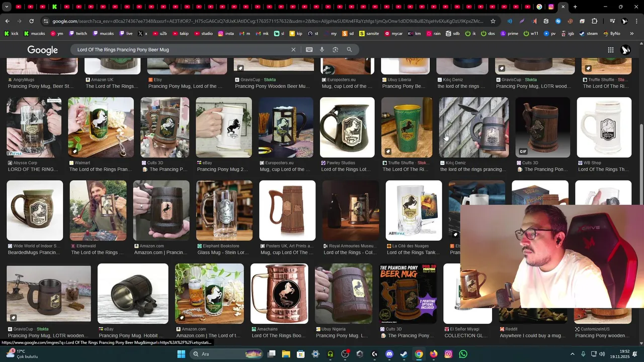
Task: Open the Amachains copper mug image
Action: click(x=279, y=294)
